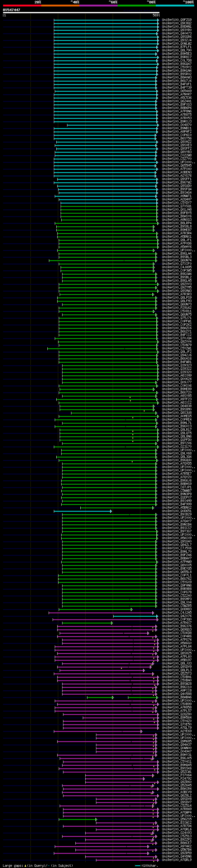Select the label UniRef100_Q9SGR6
197x868 pixels.
point(177,37)
